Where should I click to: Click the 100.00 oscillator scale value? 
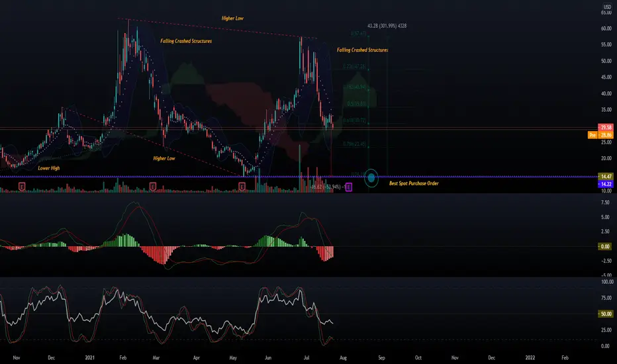[x=607, y=282]
